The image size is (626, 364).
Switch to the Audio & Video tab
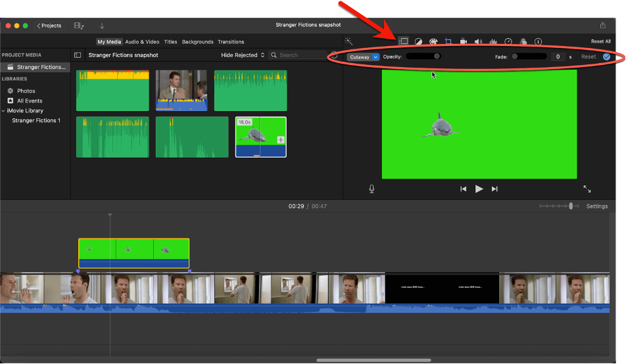[142, 41]
